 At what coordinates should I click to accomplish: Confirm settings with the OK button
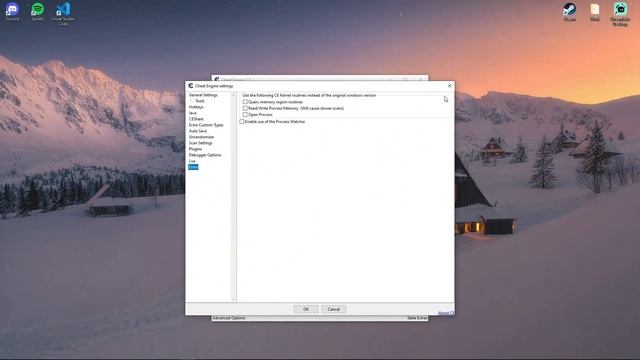pyautogui.click(x=306, y=309)
